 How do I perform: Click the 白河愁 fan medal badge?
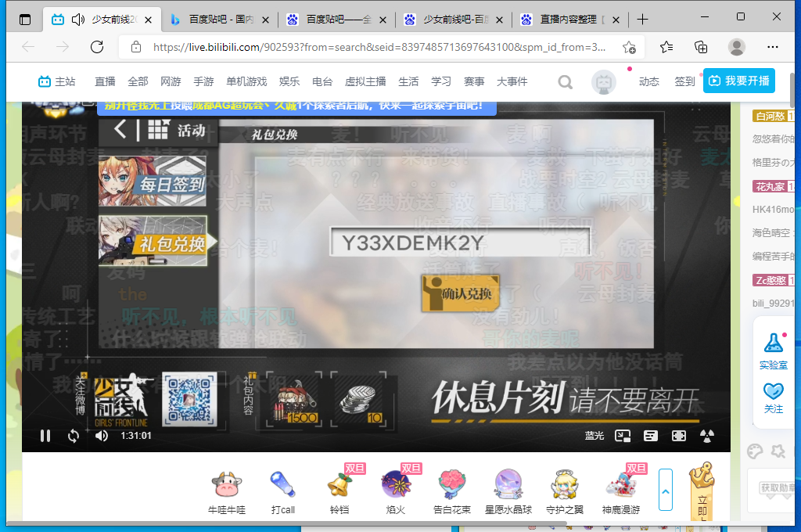773,116
